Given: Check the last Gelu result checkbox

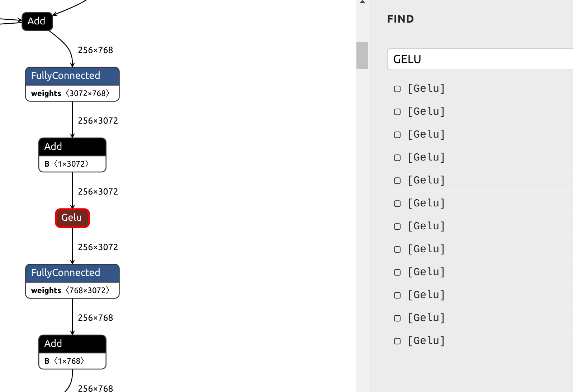Looking at the screenshot, I should [x=397, y=341].
